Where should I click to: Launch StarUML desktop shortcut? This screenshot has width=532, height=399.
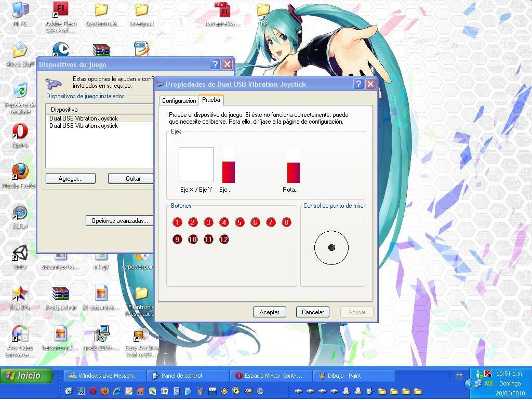coord(20,298)
